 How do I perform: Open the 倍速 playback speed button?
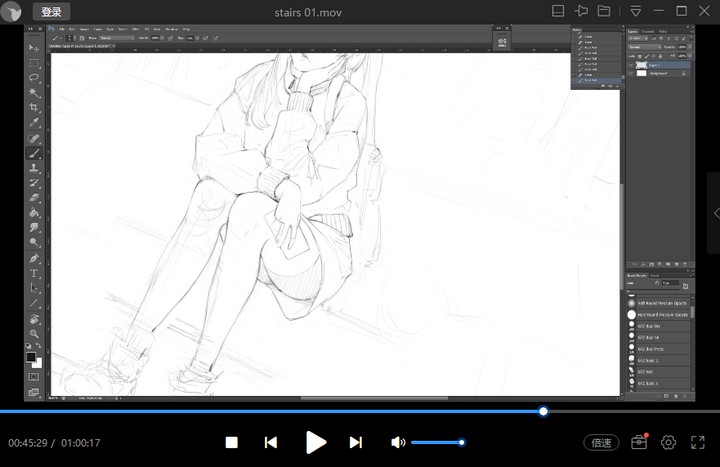click(601, 443)
